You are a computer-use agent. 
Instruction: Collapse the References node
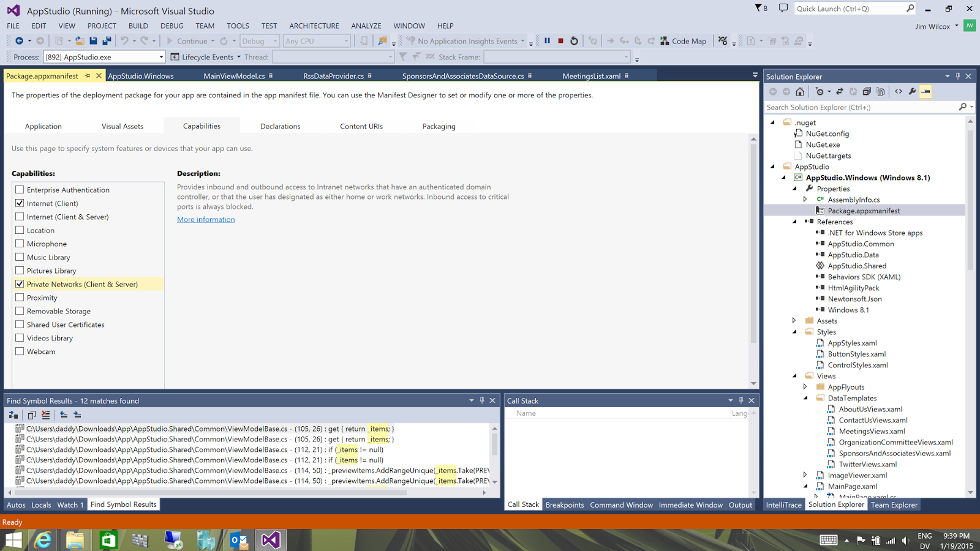point(795,222)
